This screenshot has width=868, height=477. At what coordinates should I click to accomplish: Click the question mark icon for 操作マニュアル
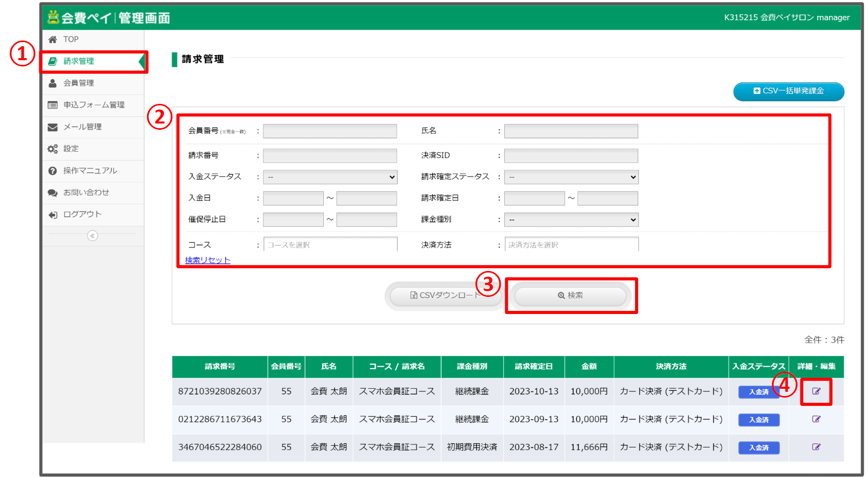coord(52,171)
